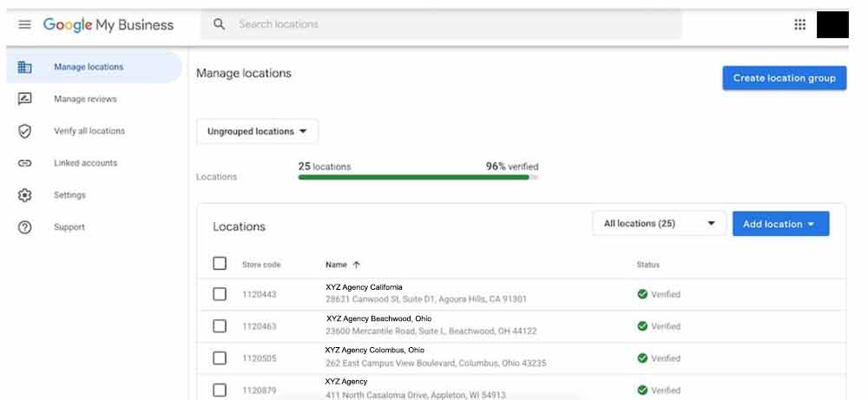Click the search magnifier icon
This screenshot has height=400, width=868.
pos(220,24)
